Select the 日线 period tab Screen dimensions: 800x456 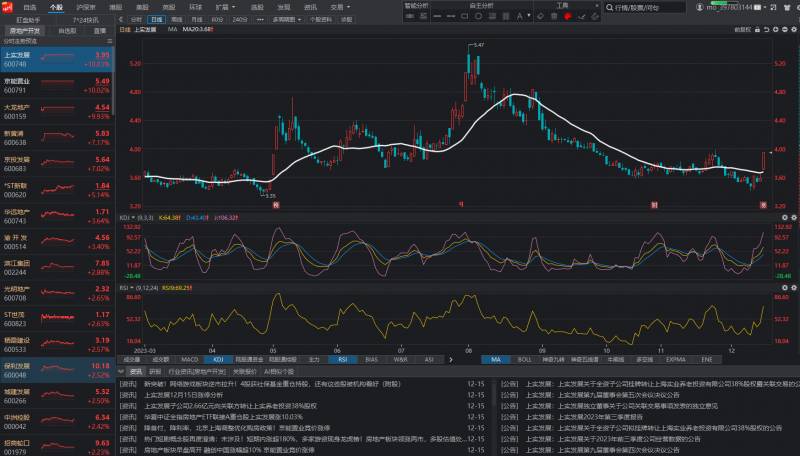pos(157,19)
